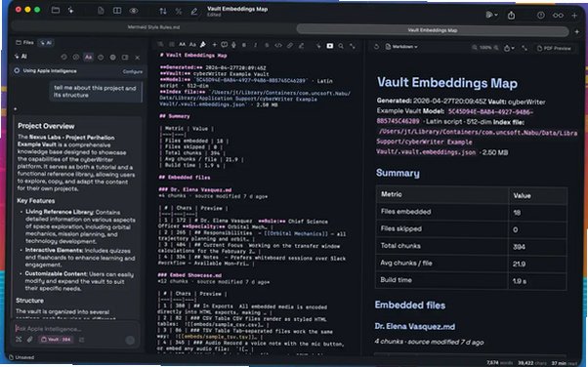Click the pencil edit icon in the title bar
The width and height of the screenshot is (588, 367).
coord(194,12)
